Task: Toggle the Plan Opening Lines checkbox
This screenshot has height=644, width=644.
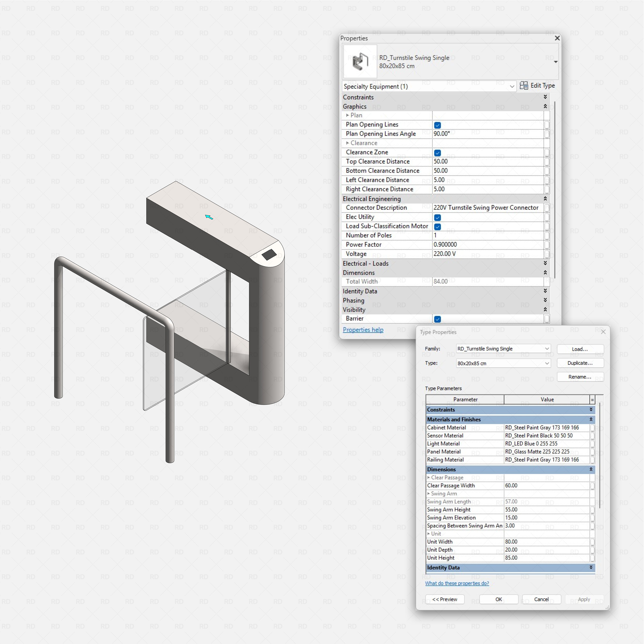Action: pos(437,125)
